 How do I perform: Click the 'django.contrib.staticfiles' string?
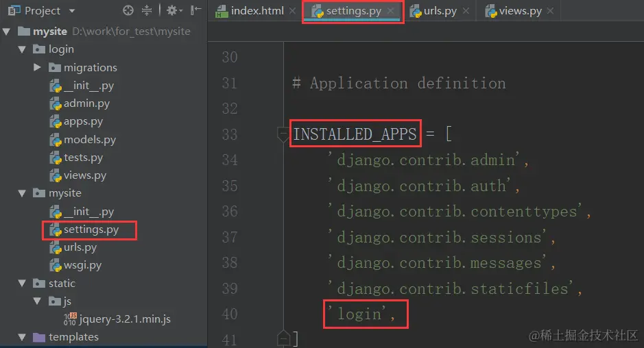pos(451,288)
